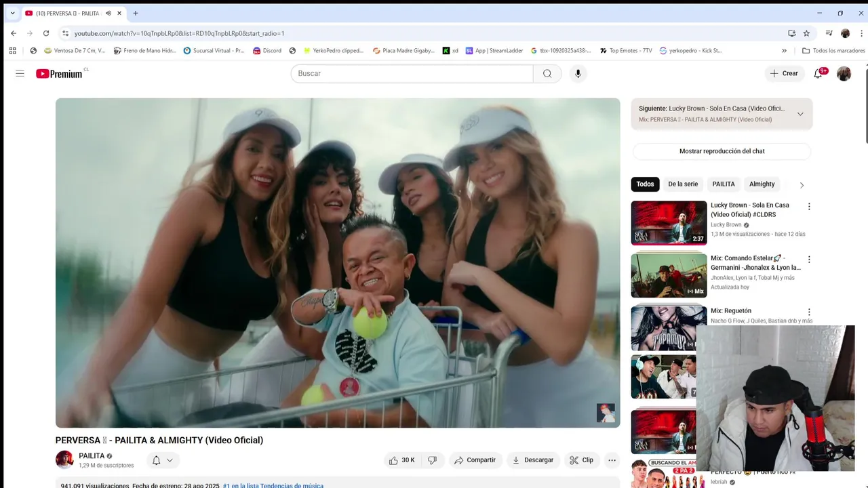Mute tab via speaker icon

point(108,13)
